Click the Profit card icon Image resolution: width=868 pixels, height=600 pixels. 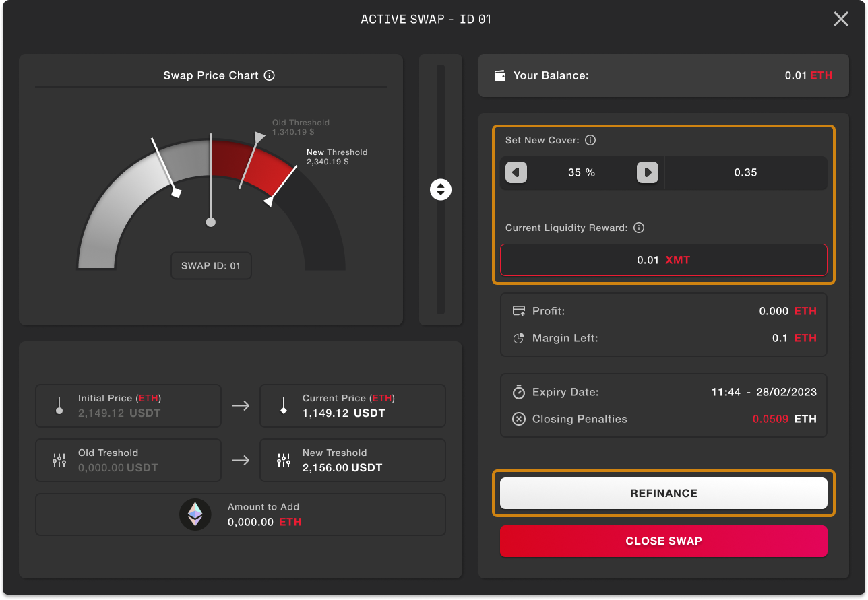click(x=518, y=311)
